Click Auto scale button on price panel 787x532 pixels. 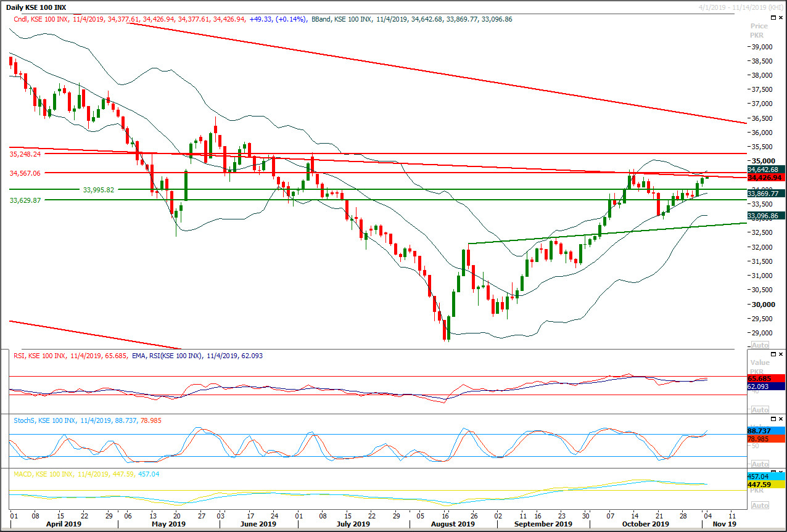(760, 345)
